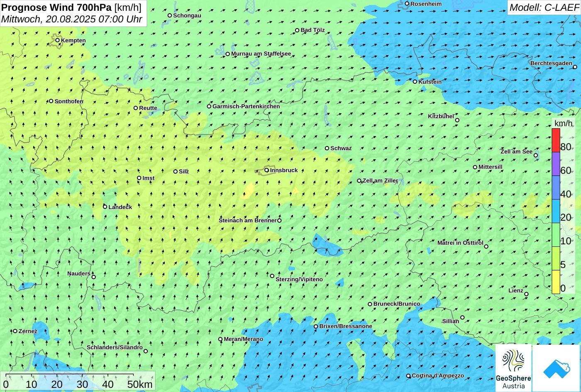
Task: Click the 'Murnau am Staffelsee' label
Action: [261, 54]
